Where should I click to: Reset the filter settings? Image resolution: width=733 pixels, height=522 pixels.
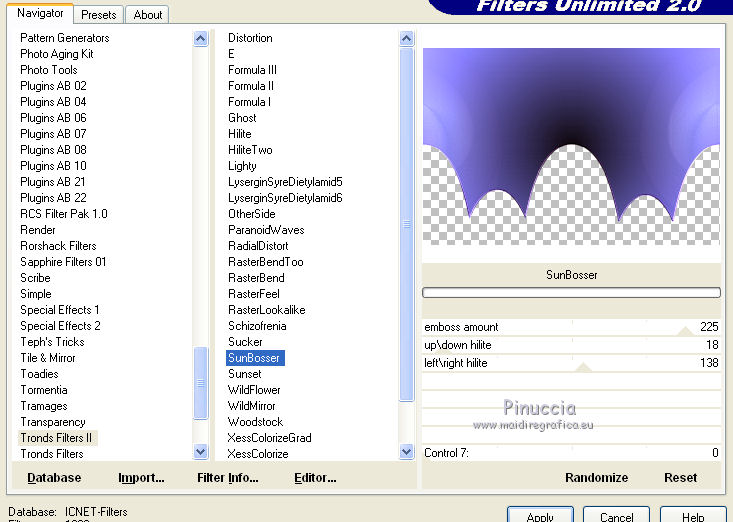681,478
